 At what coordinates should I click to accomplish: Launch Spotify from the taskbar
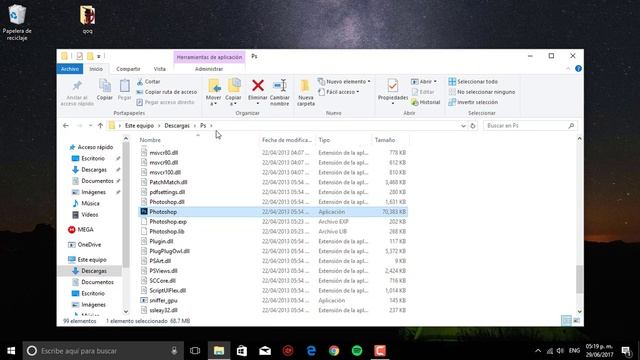point(357,351)
